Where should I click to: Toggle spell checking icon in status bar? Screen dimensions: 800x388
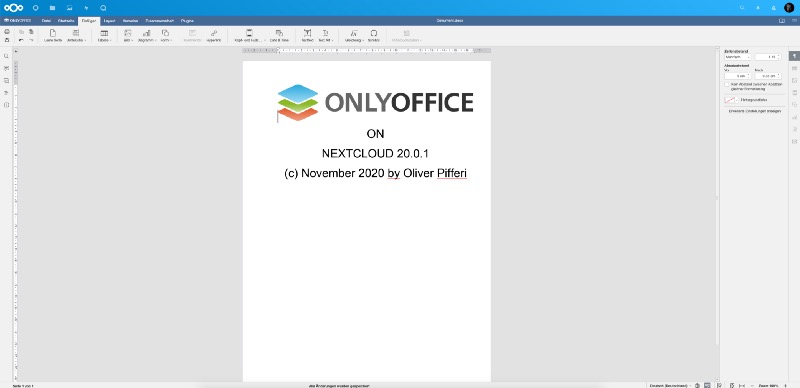pos(707,385)
